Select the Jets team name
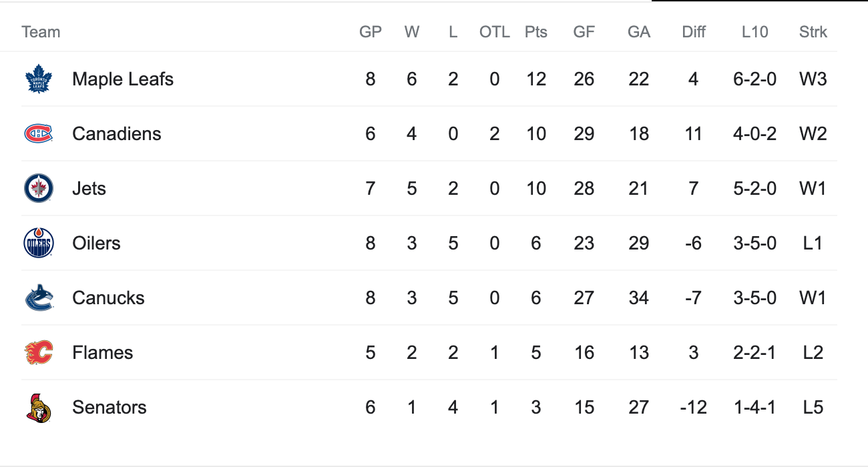 [x=89, y=188]
